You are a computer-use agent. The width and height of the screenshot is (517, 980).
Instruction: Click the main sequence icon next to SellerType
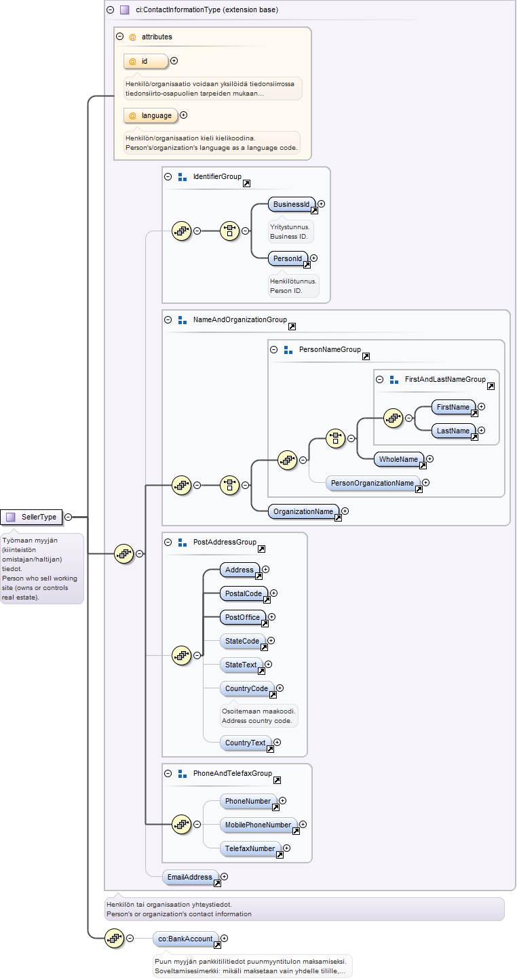(x=123, y=553)
